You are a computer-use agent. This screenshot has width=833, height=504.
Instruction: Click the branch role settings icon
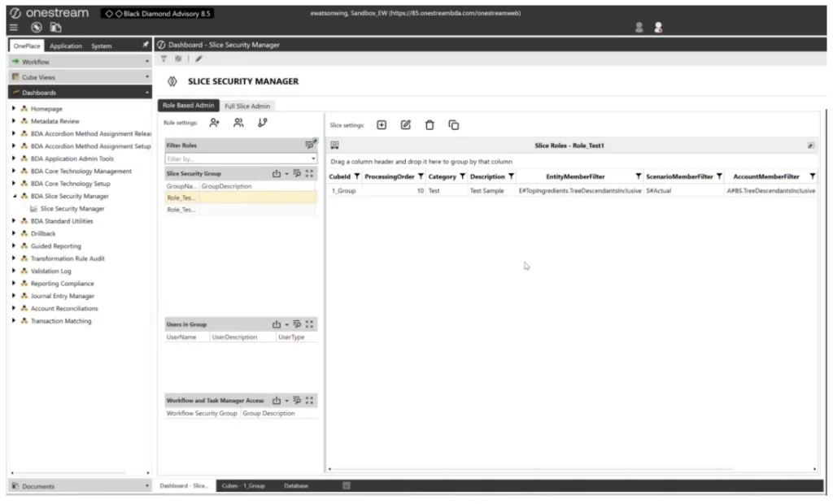coord(263,123)
